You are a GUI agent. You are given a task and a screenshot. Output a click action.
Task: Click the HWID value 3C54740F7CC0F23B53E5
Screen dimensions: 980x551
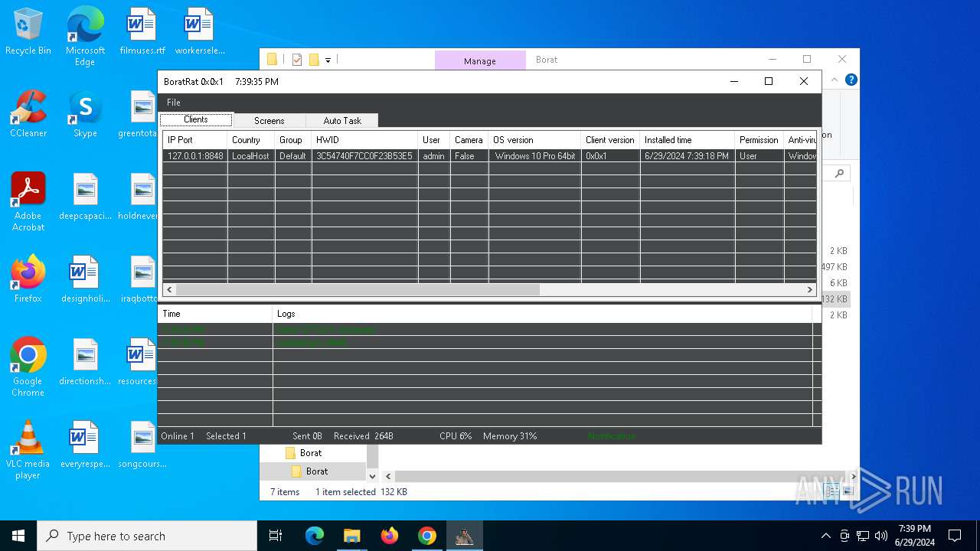[x=364, y=156]
